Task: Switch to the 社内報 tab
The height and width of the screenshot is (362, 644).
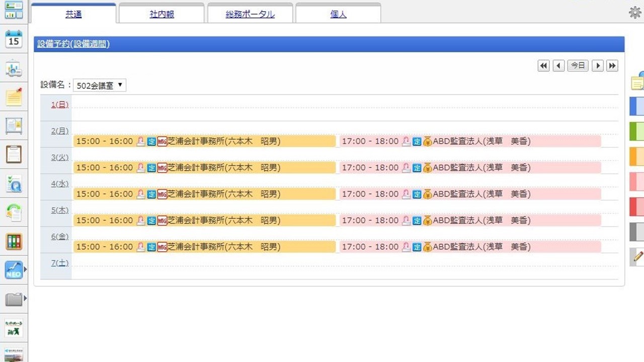Action: coord(162,15)
